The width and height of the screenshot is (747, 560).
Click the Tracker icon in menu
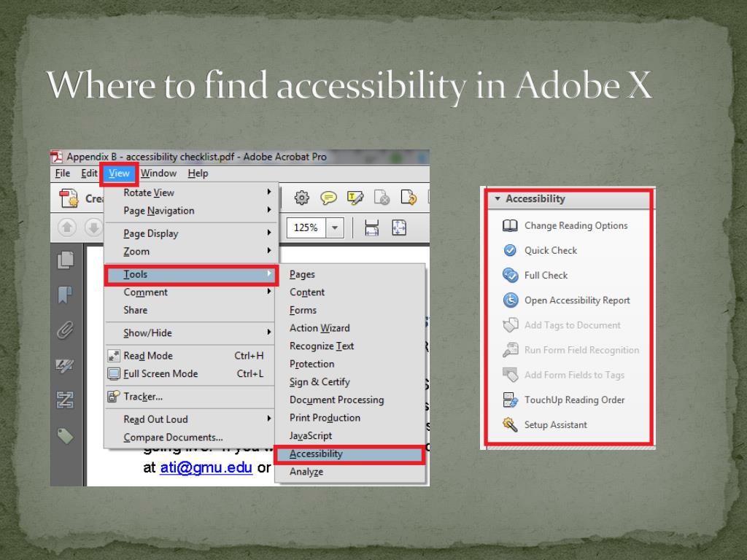113,396
